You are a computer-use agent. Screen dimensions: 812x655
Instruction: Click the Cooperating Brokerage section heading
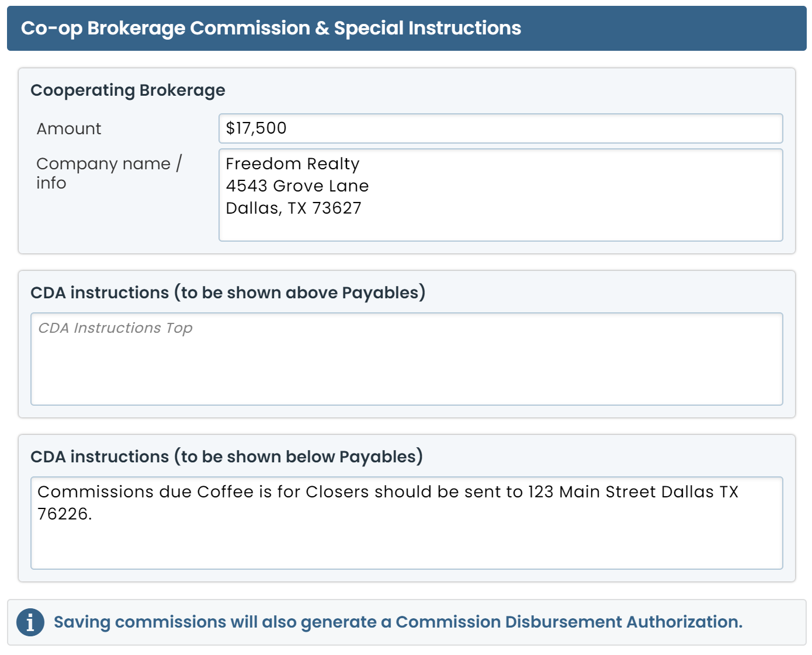coord(128,90)
